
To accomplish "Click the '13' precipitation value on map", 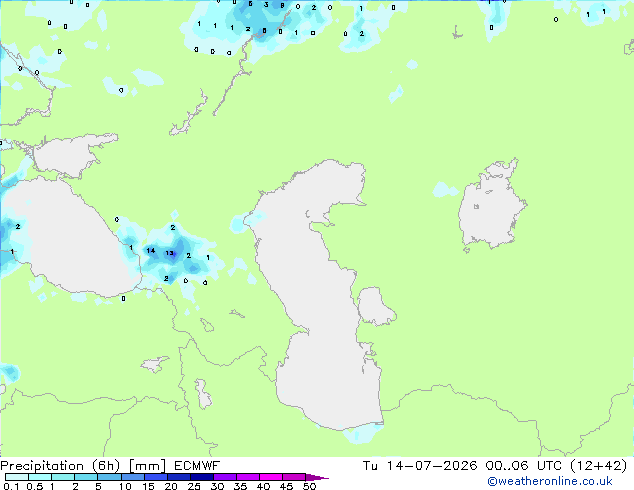I will (x=169, y=253).
